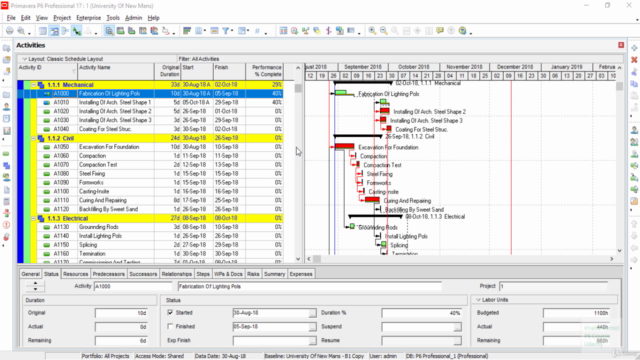This screenshot has width=640, height=360.
Task: Click the Activity Name column header
Action: [116, 71]
